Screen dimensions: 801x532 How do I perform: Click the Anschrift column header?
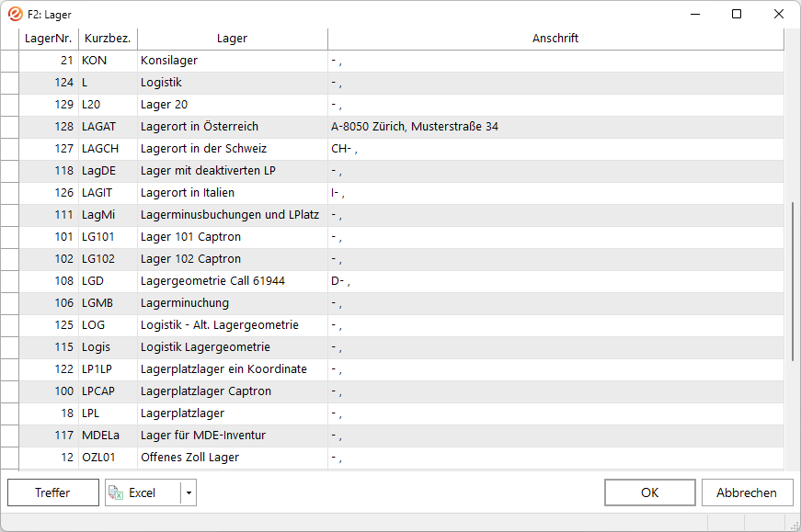(x=555, y=39)
